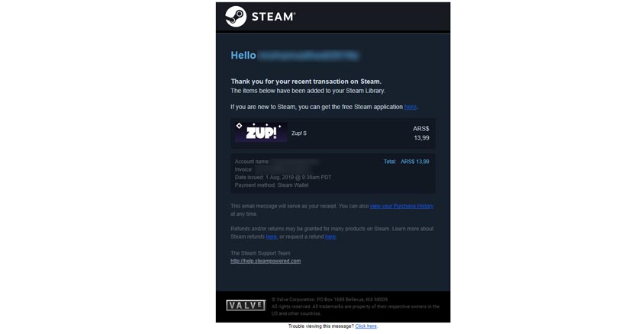Open the free Steam application 'here' link

coord(411,107)
